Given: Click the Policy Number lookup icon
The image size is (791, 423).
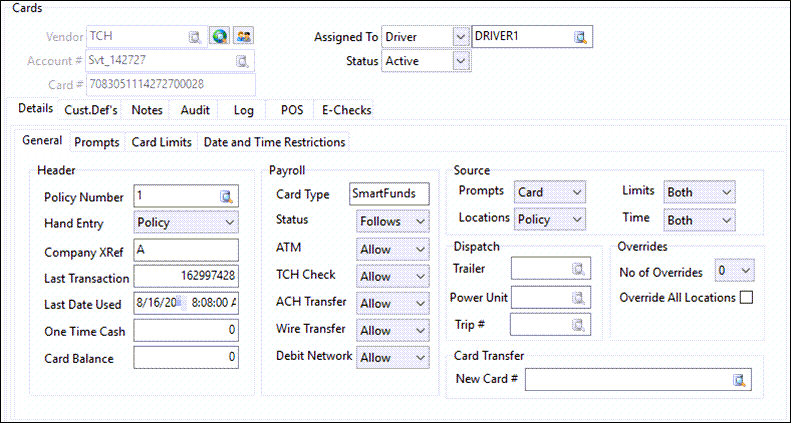Looking at the screenshot, I should coord(227,196).
